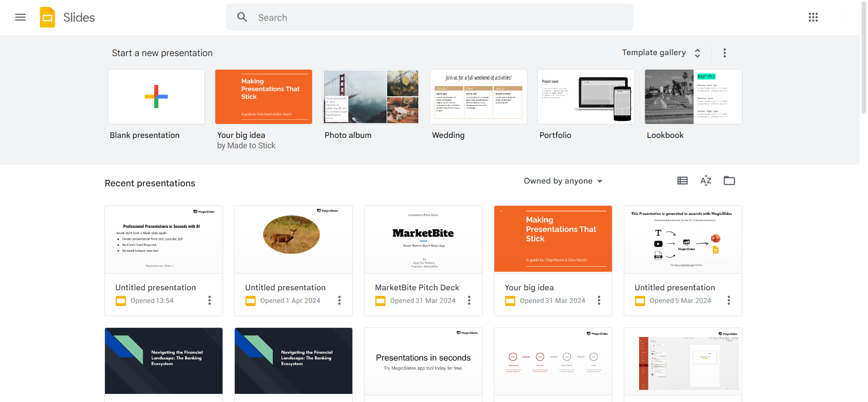Open the template section more options menu
Image resolution: width=868 pixels, height=402 pixels.
coord(725,53)
